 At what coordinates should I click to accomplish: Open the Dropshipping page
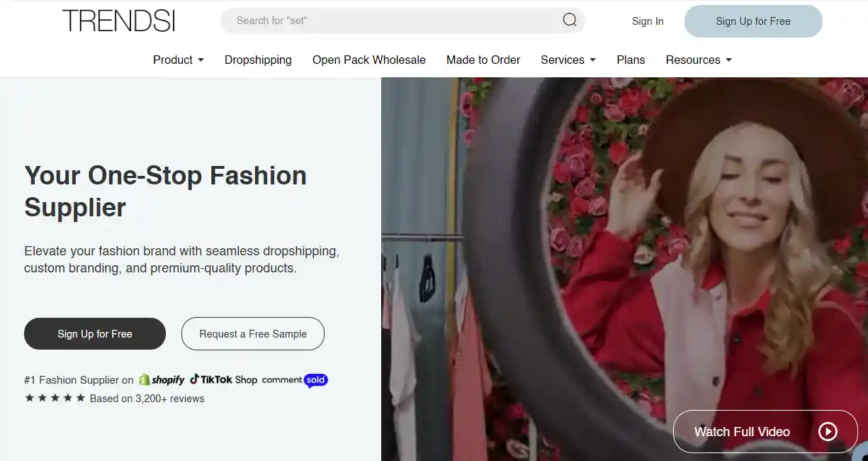(x=258, y=60)
